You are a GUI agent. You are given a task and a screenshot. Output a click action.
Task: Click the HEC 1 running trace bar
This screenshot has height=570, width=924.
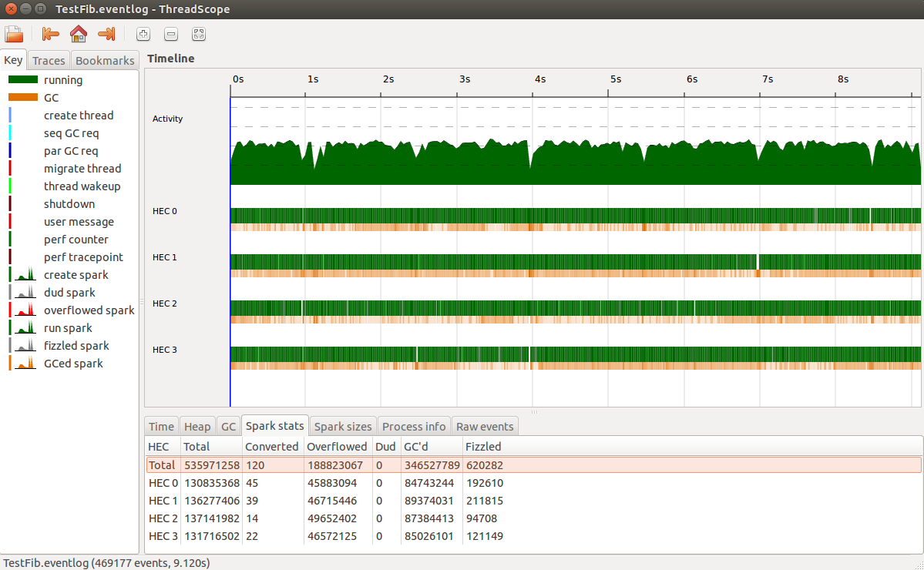pyautogui.click(x=575, y=262)
